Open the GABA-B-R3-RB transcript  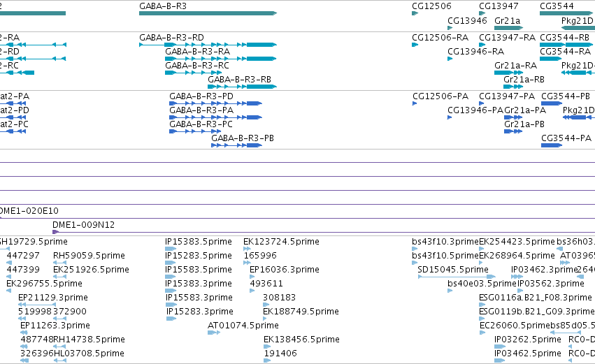point(239,80)
